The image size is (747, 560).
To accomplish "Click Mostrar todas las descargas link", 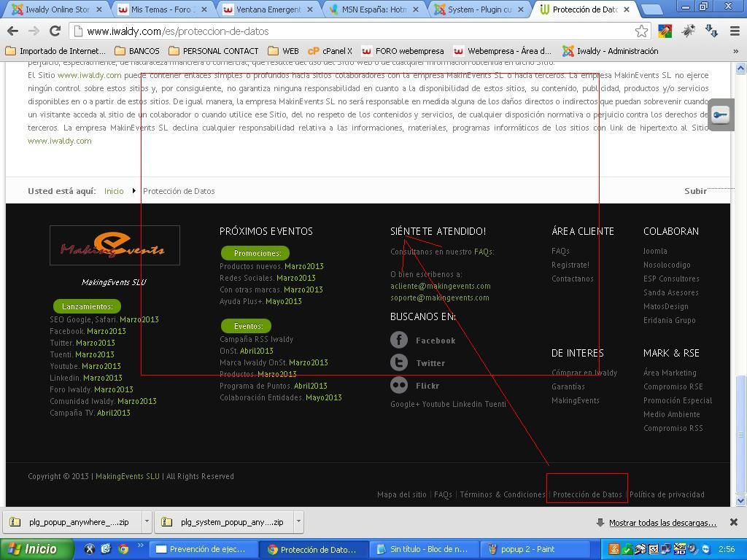I will pos(662,523).
